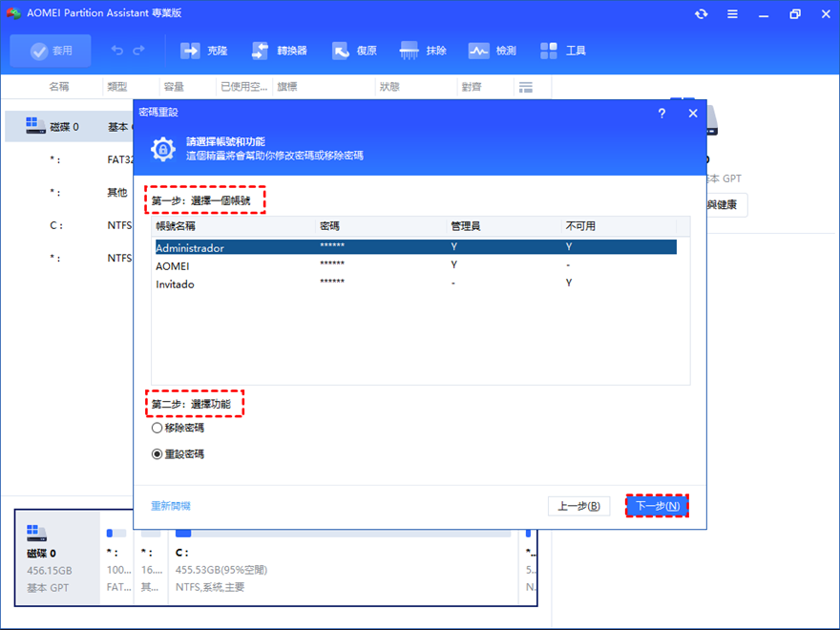Close the password reset dialog

[693, 114]
